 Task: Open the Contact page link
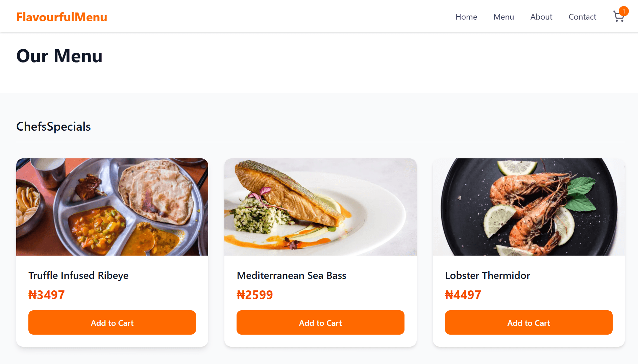coord(582,17)
